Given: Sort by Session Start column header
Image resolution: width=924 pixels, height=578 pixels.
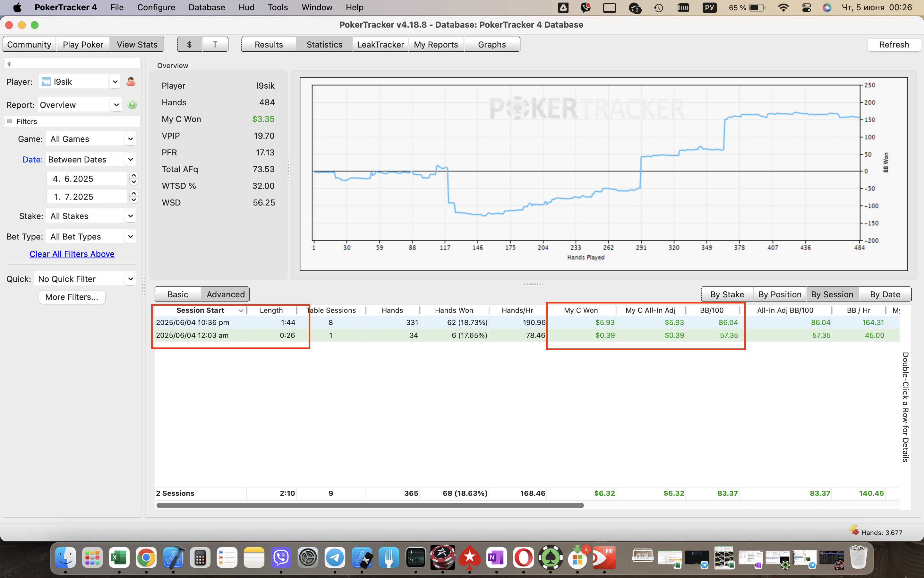Looking at the screenshot, I should pyautogui.click(x=200, y=310).
